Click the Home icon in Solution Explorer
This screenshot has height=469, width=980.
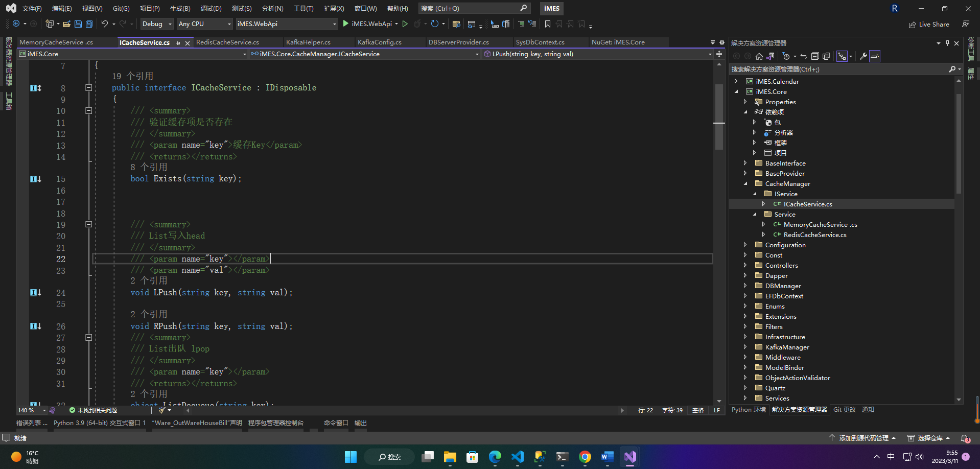click(759, 56)
